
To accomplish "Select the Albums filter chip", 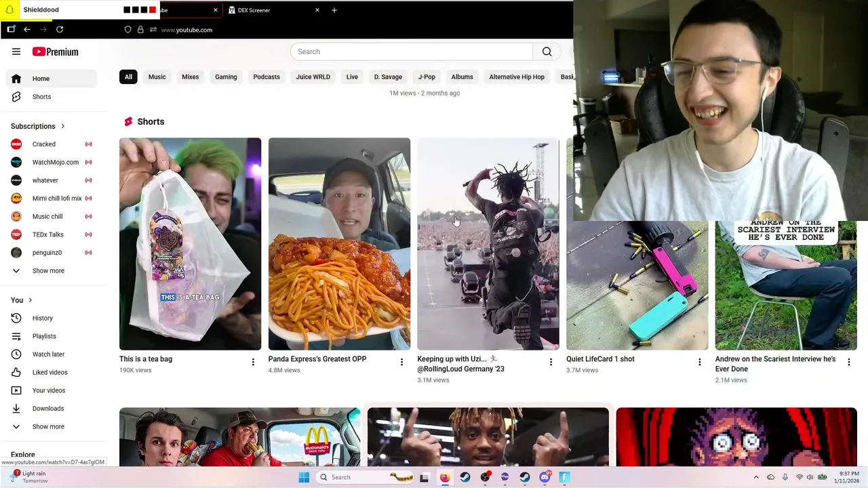I will pos(462,77).
